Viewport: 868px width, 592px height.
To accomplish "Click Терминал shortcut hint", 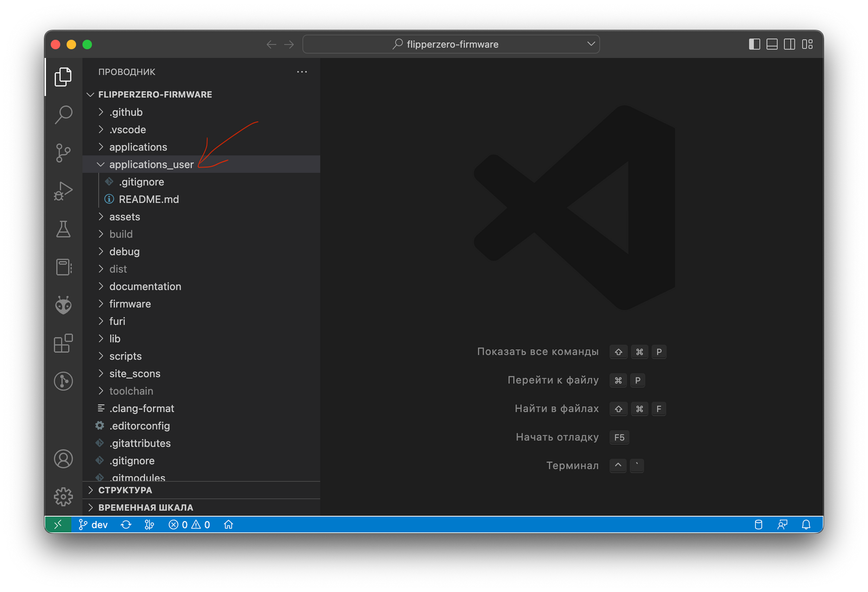I will coord(572,466).
